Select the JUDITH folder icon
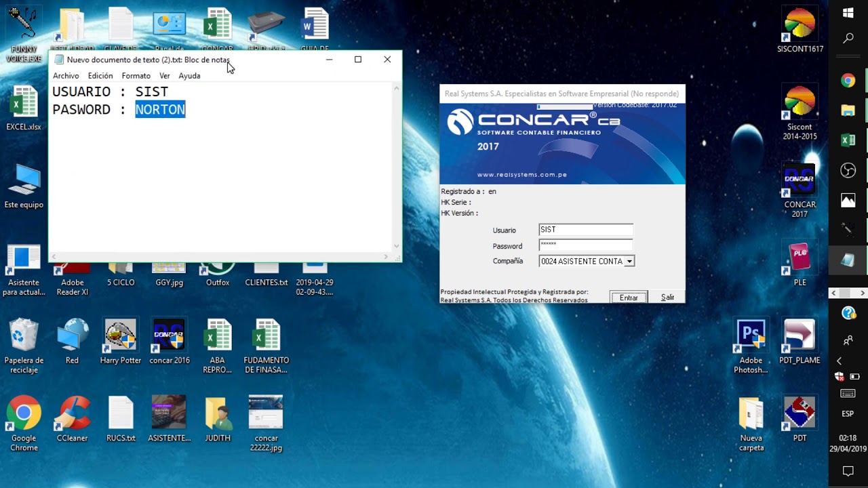Viewport: 868px width, 488px height. [218, 419]
